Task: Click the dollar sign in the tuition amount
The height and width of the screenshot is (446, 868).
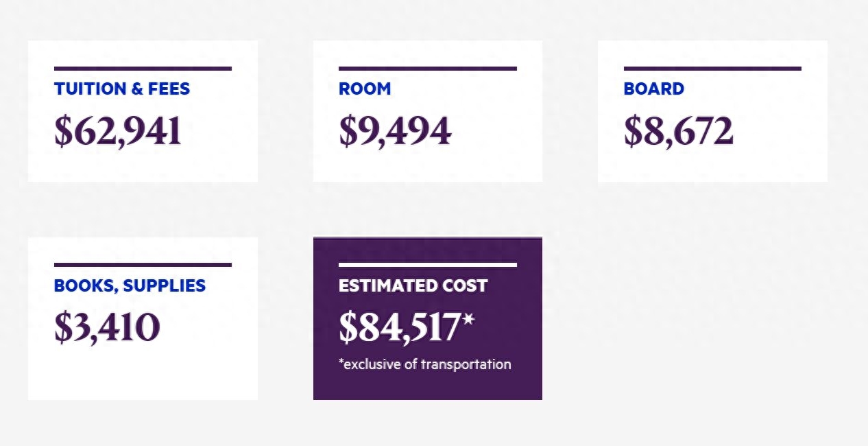Action: [63, 132]
